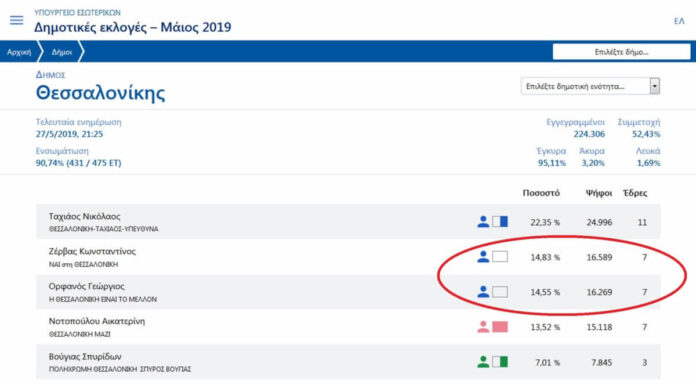The width and height of the screenshot is (696, 385).
Task: Click the white party box of Ζέρβας
Action: 500,257
